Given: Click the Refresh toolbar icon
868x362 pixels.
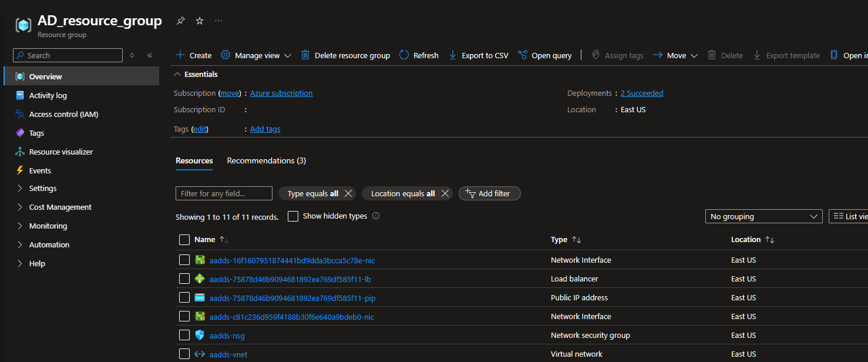Looking at the screenshot, I should pos(404,55).
